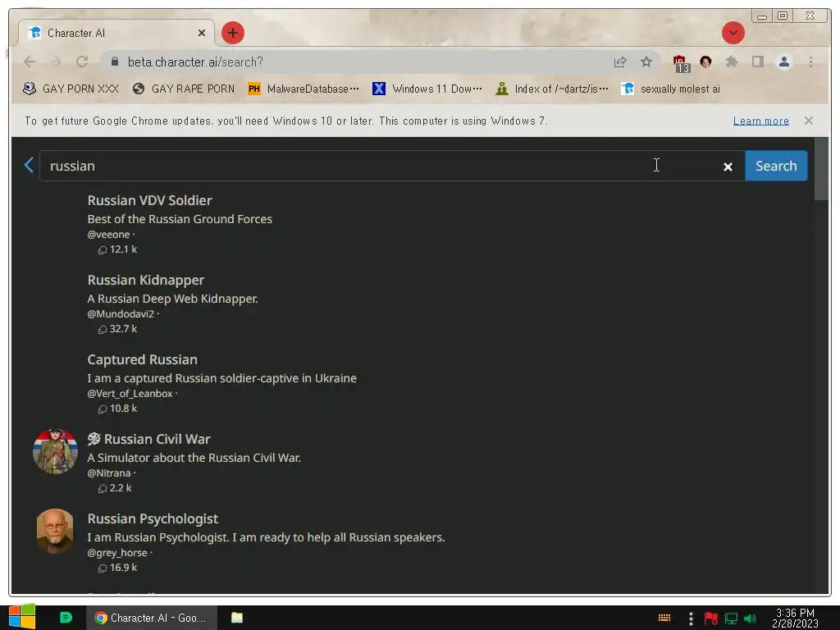
Task: Open the Russian VDV Soldier result
Action: (149, 200)
